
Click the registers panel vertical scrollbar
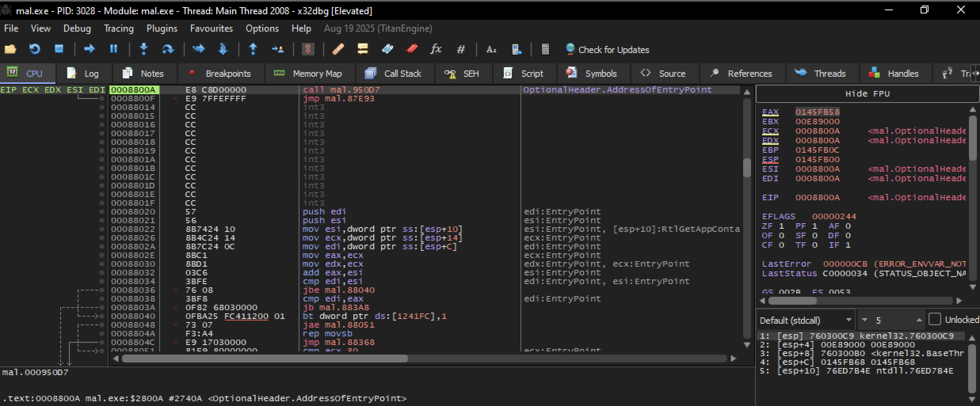pos(972,138)
